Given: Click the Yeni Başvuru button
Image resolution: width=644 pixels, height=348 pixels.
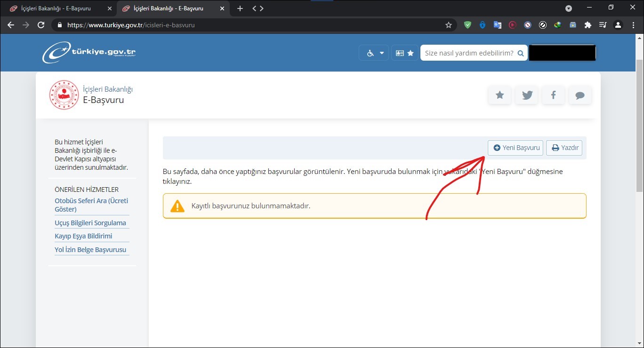Looking at the screenshot, I should coord(515,148).
